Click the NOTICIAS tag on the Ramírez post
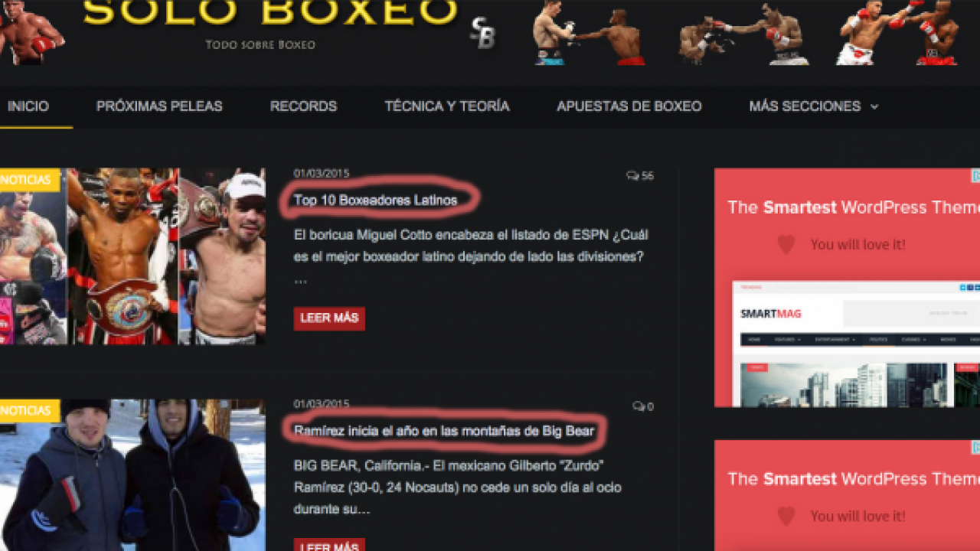Viewport: 980px width, 551px height. click(x=30, y=411)
